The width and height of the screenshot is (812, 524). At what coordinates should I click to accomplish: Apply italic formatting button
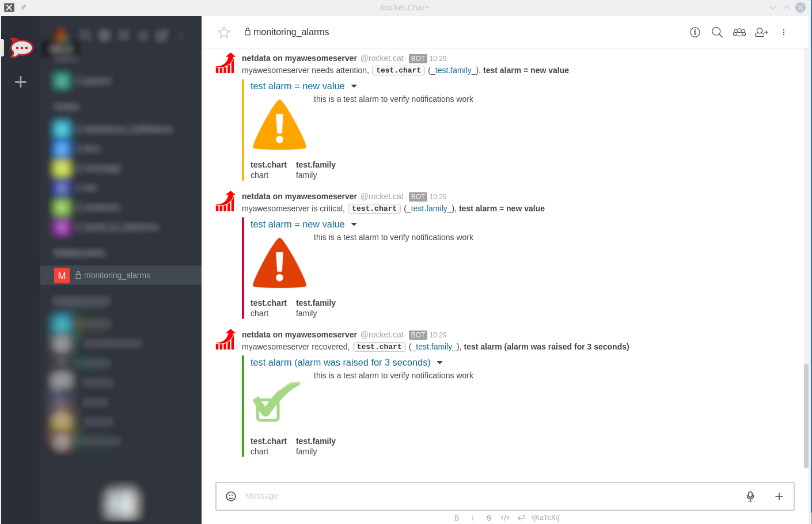point(473,518)
